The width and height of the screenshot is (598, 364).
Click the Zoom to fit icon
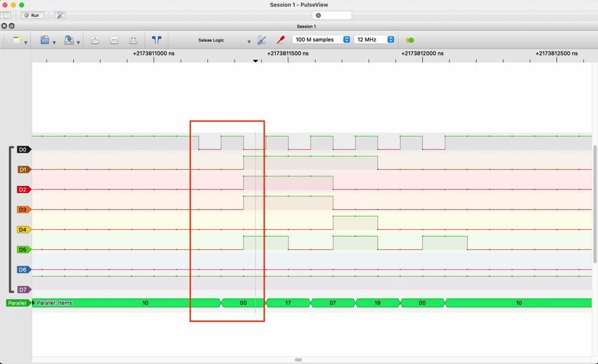(x=133, y=40)
